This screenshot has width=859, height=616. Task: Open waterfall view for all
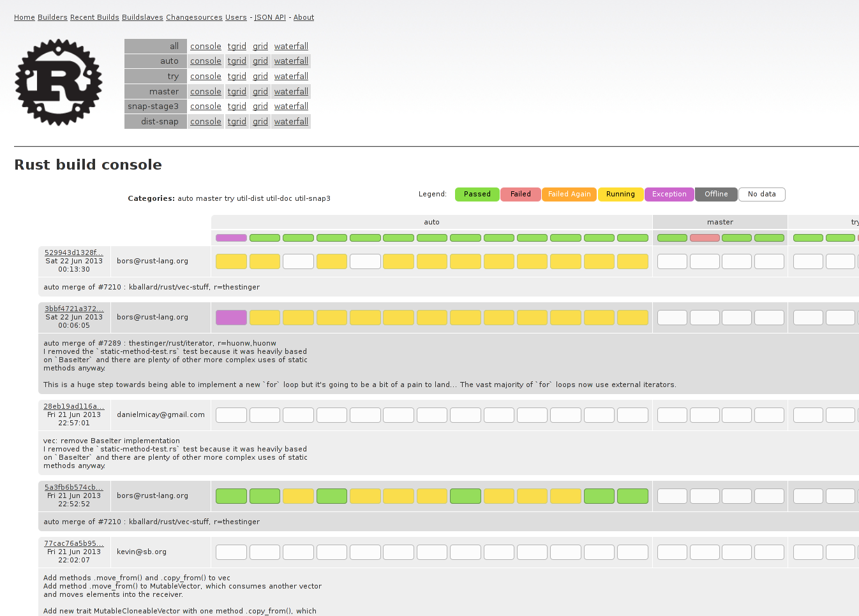(x=291, y=46)
